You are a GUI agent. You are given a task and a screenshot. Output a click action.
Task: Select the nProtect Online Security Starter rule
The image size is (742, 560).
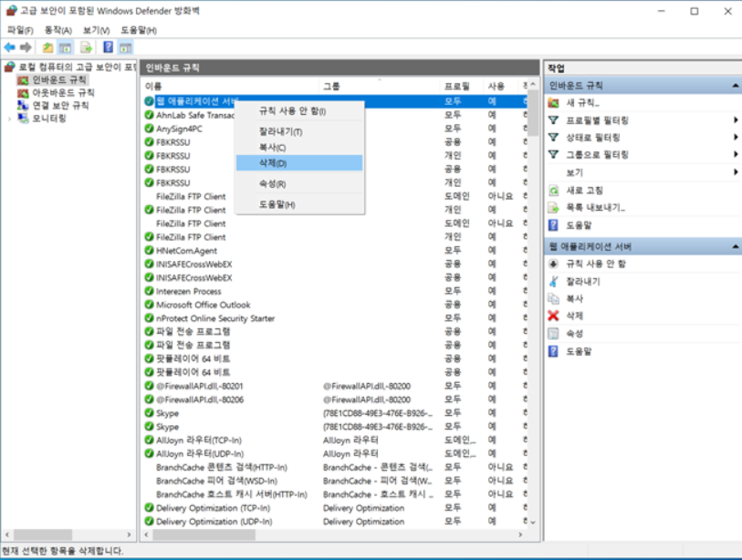[335, 318]
